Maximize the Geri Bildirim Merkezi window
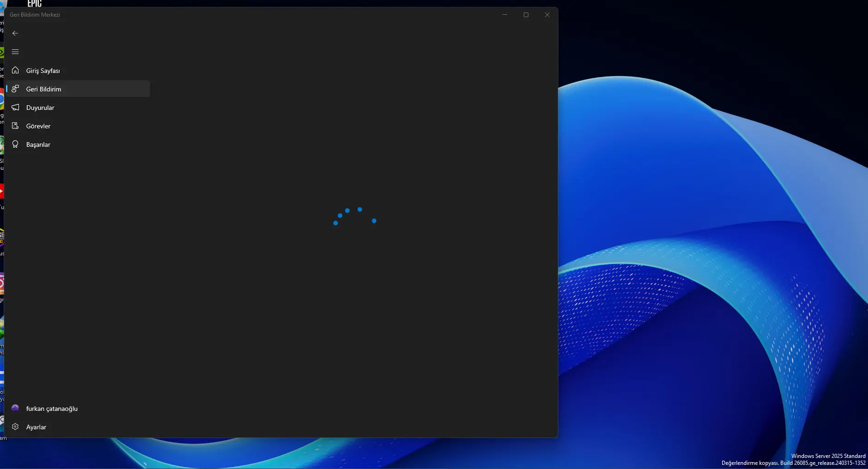This screenshot has height=469, width=868. (526, 15)
